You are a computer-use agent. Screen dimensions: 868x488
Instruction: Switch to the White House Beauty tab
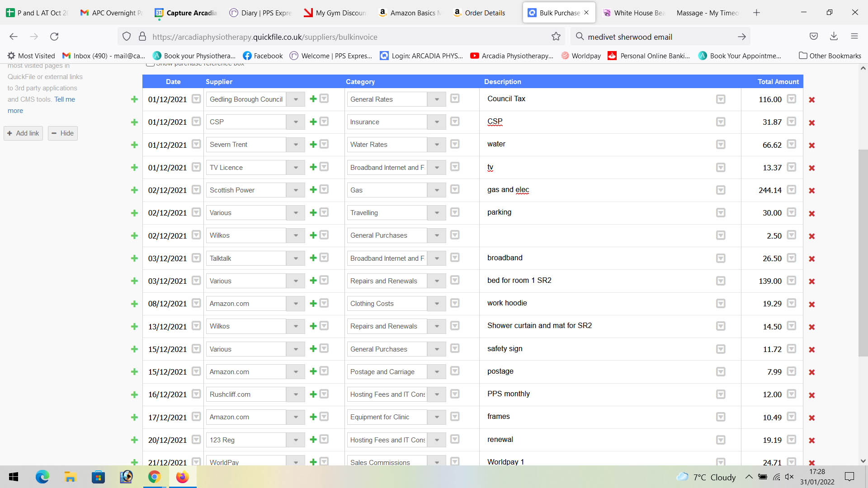[634, 13]
